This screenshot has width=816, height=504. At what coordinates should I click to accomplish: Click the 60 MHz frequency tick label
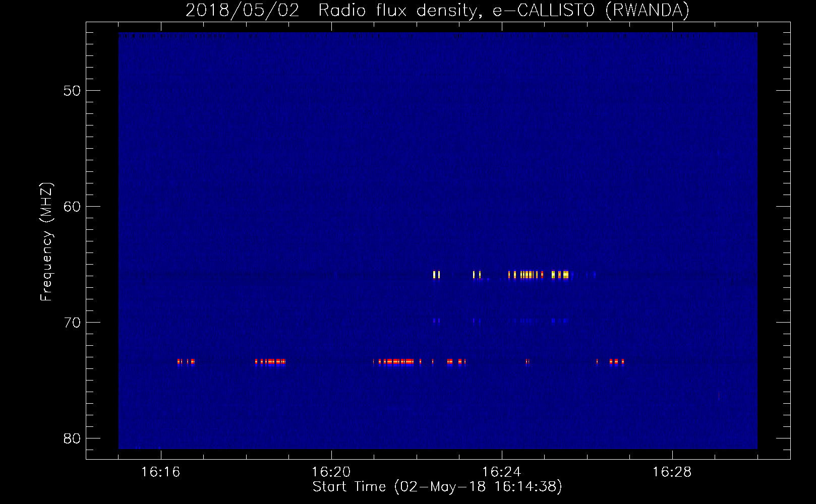72,207
